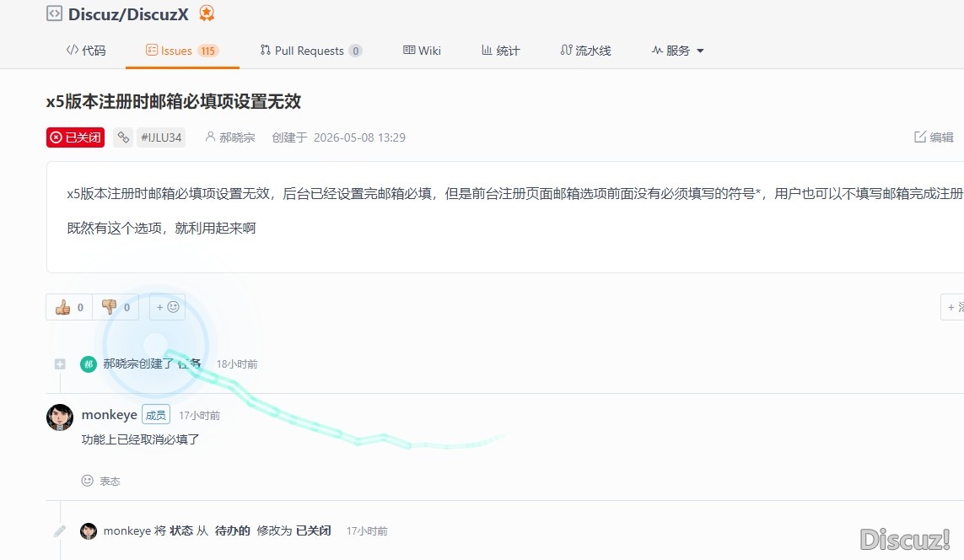Click the #IJLU34 issue number tag
This screenshot has height=560, width=964.
[x=161, y=137]
